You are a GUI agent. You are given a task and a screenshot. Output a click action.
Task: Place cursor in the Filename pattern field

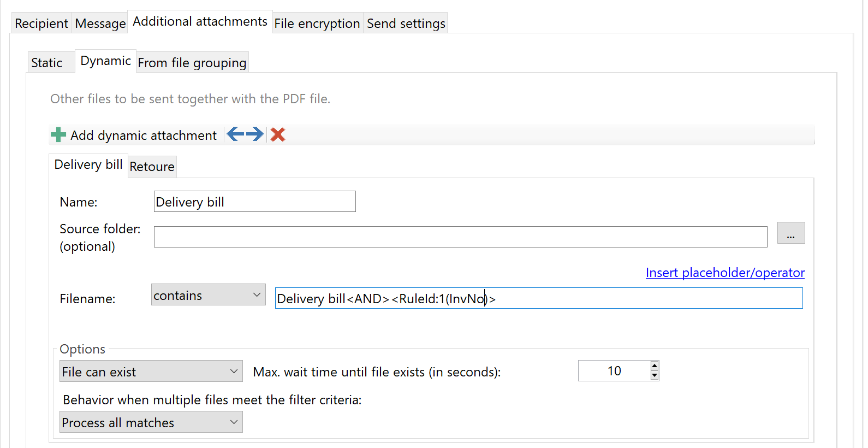(x=539, y=298)
